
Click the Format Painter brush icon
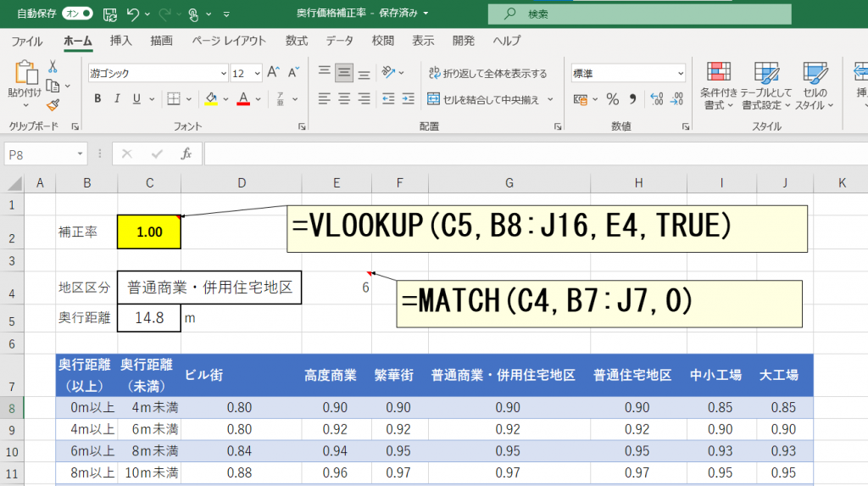click(53, 105)
